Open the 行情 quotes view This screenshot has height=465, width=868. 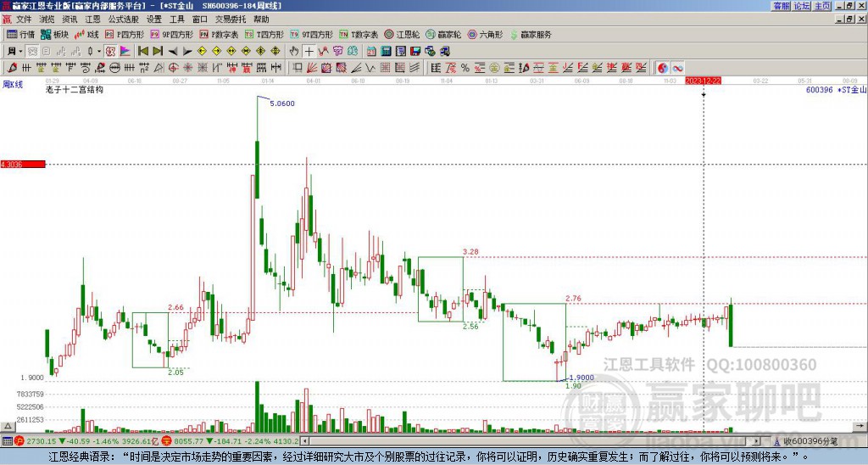(x=21, y=34)
